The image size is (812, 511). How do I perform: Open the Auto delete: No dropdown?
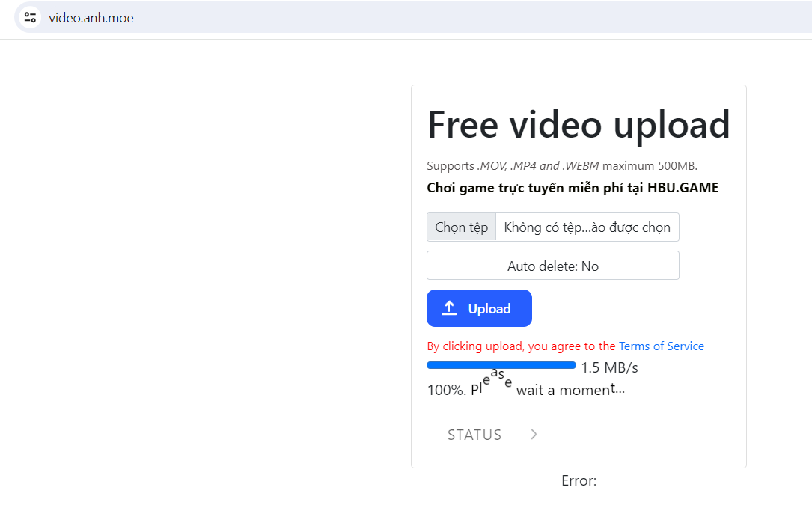pos(552,266)
